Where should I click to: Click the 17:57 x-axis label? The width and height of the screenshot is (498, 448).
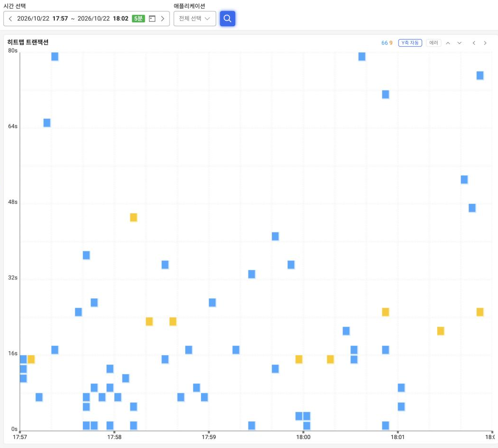[x=20, y=437]
